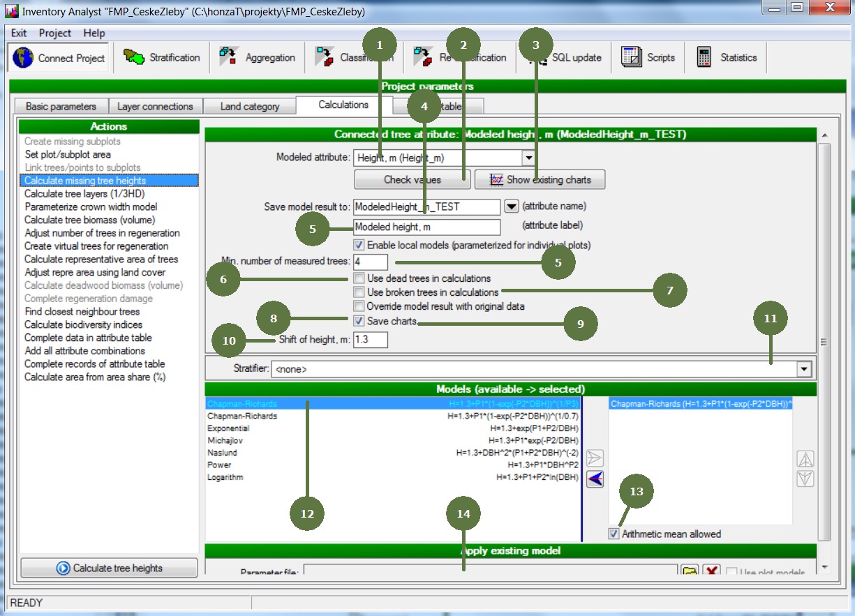Switch to the Land category tab
The width and height of the screenshot is (855, 616).
tap(249, 107)
